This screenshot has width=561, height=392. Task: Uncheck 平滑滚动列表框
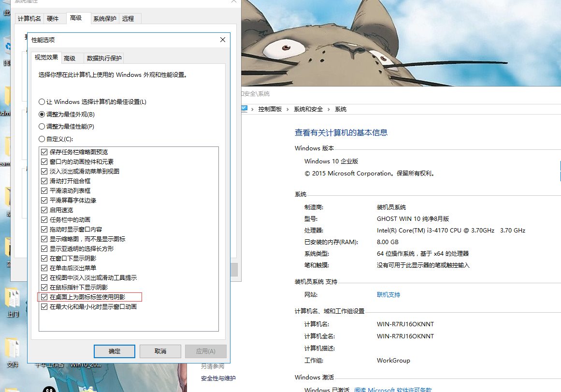(x=44, y=191)
